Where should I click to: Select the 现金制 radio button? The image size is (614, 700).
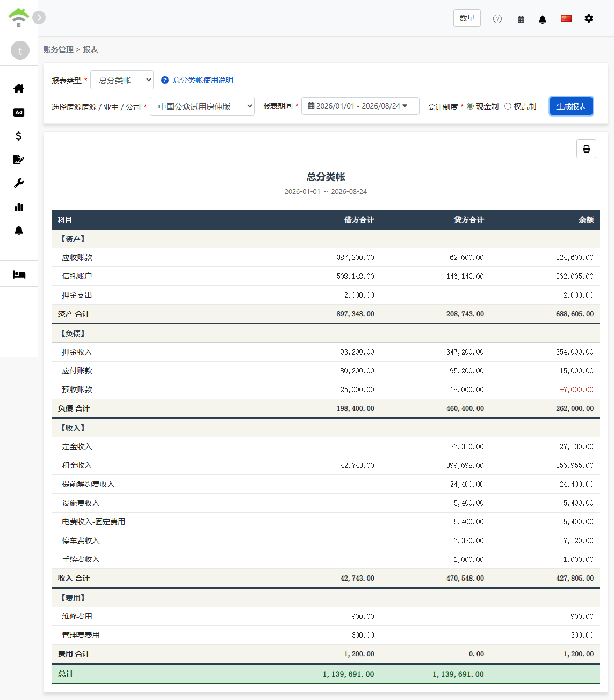470,106
